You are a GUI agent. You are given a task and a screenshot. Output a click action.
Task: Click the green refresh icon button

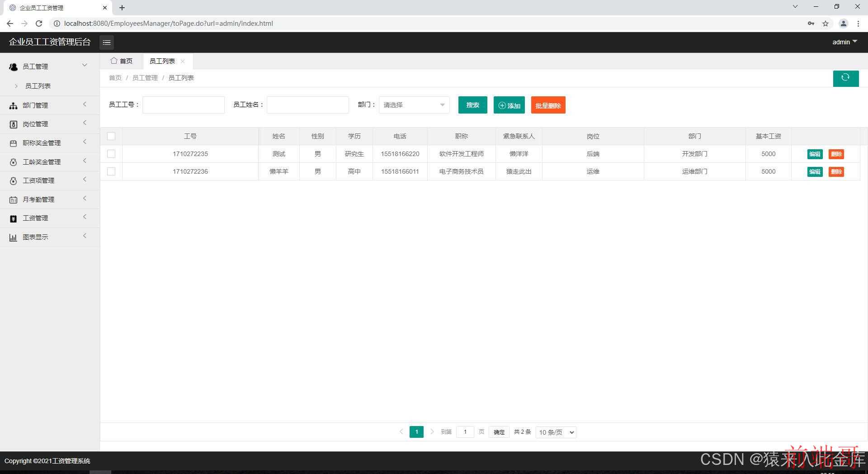[845, 78]
